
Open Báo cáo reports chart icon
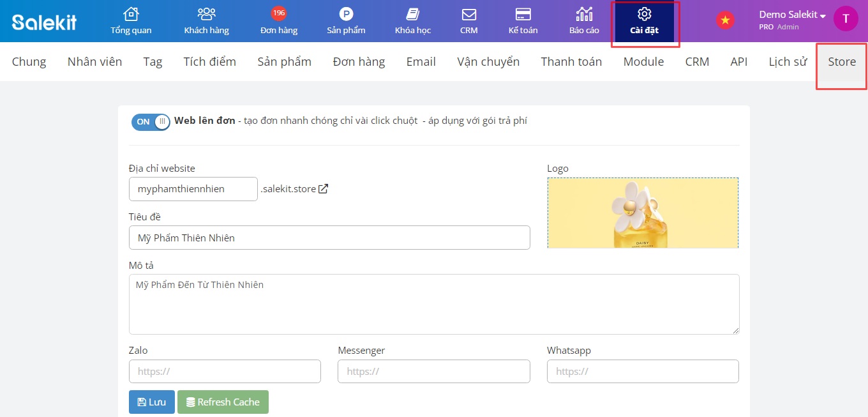[x=584, y=15]
